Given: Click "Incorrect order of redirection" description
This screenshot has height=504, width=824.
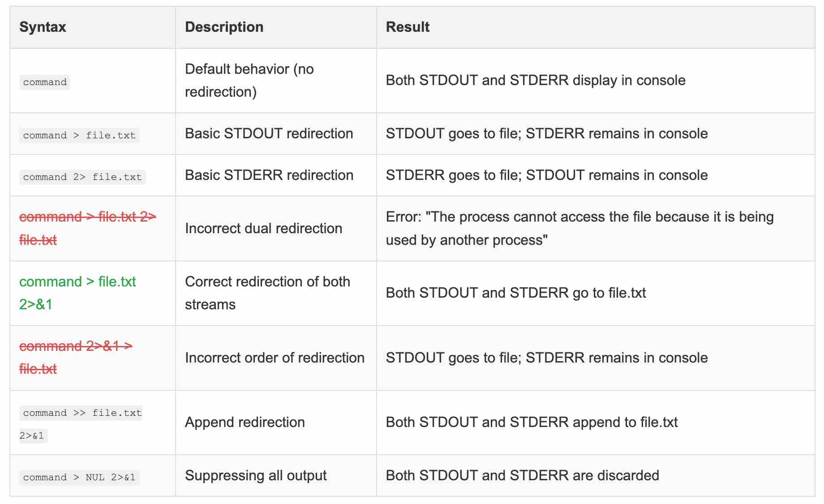Looking at the screenshot, I should 275,358.
